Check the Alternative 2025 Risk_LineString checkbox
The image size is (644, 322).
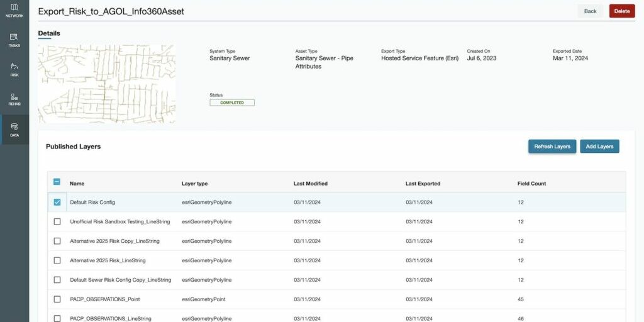tap(57, 260)
